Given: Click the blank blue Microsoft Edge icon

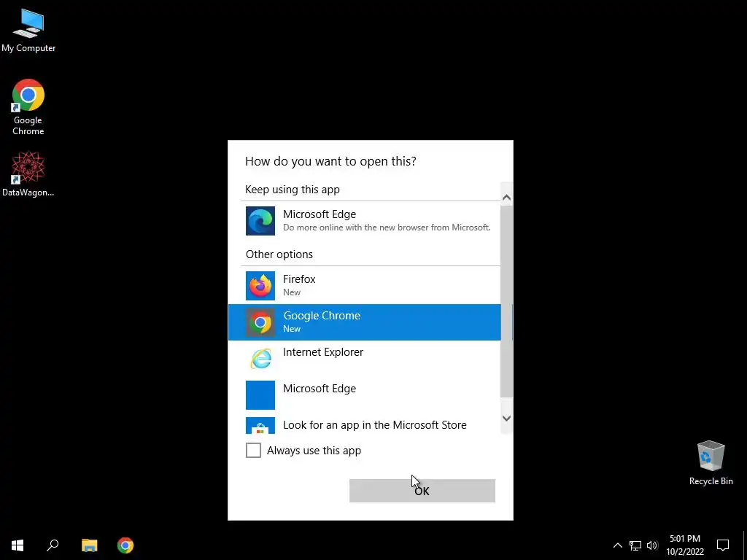Looking at the screenshot, I should [x=260, y=395].
